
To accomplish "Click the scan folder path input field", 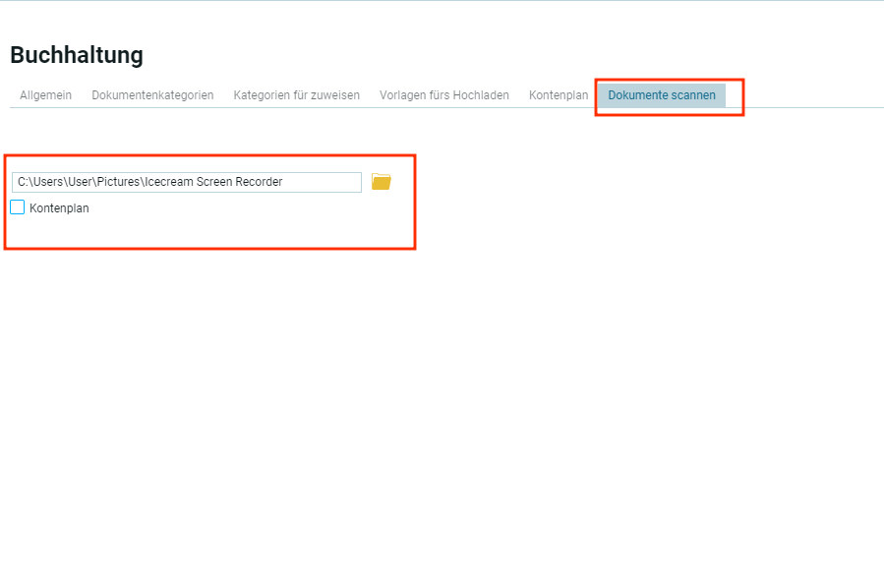I will 187,182.
